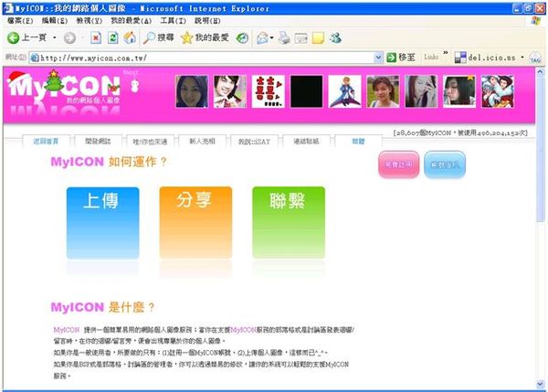Select the avatar with a yellow star corner
The image size is (548, 392).
click(x=459, y=91)
